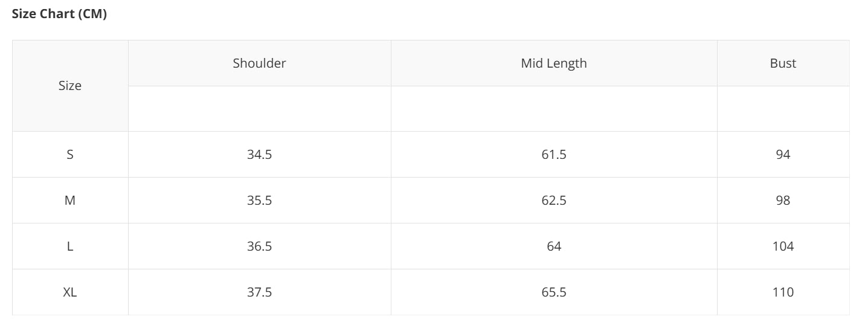Image resolution: width=868 pixels, height=334 pixels.
Task: Click the Bust column header
Action: tap(783, 63)
